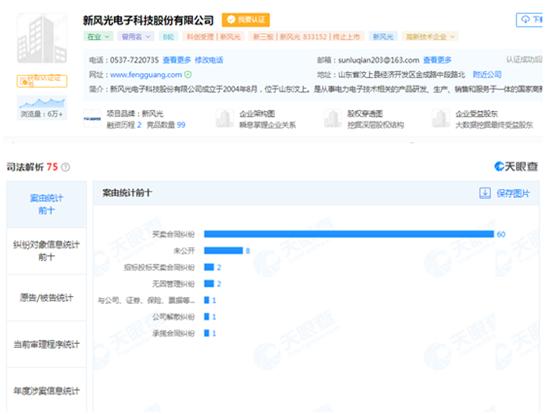
Task: Select the 当前审理程序统计 side tab
Action: click(47, 344)
